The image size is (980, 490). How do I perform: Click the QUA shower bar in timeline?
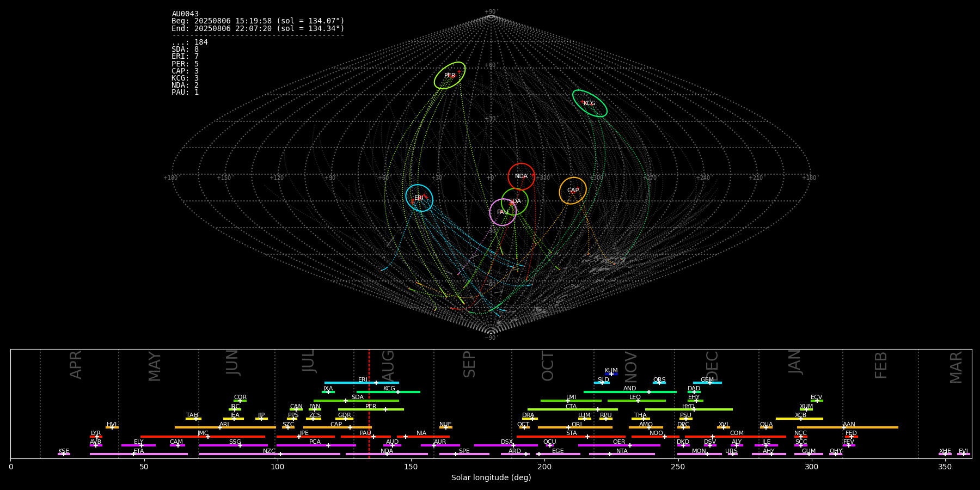click(766, 427)
